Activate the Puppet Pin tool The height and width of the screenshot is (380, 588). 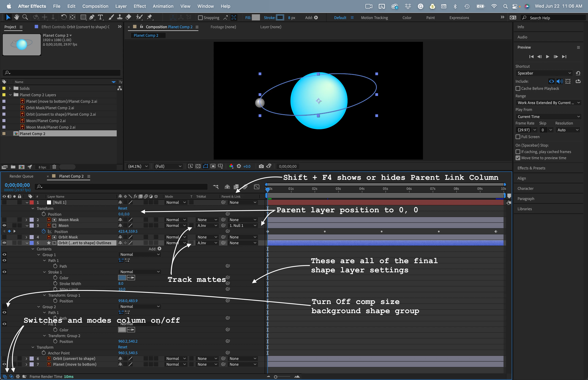pos(150,17)
